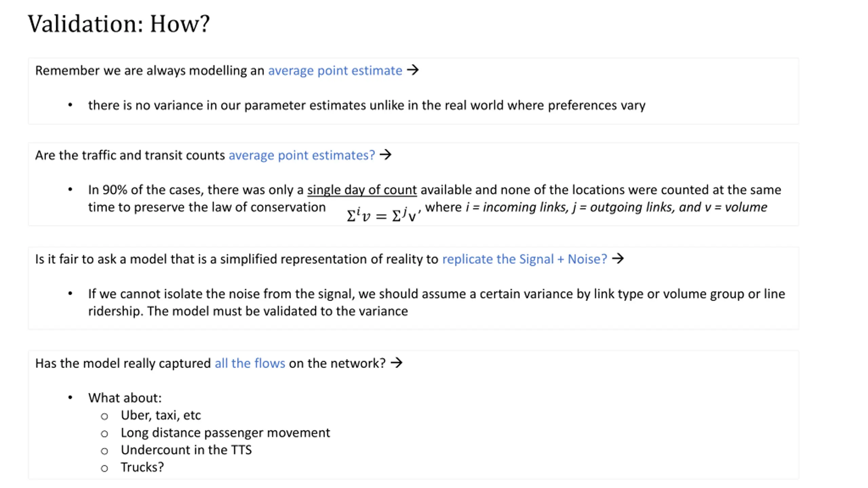868x488 pixels.
Task: Click the 'What about:' bullet text
Action: tap(125, 398)
